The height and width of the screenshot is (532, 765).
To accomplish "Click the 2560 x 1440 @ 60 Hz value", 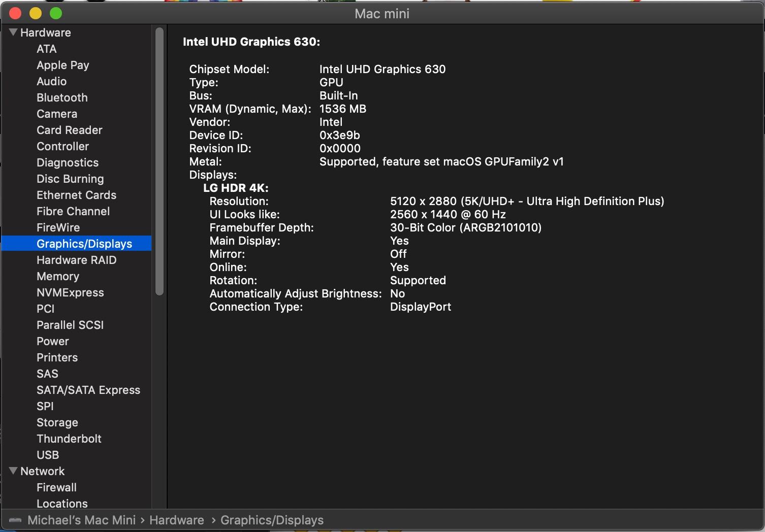I will 448,214.
